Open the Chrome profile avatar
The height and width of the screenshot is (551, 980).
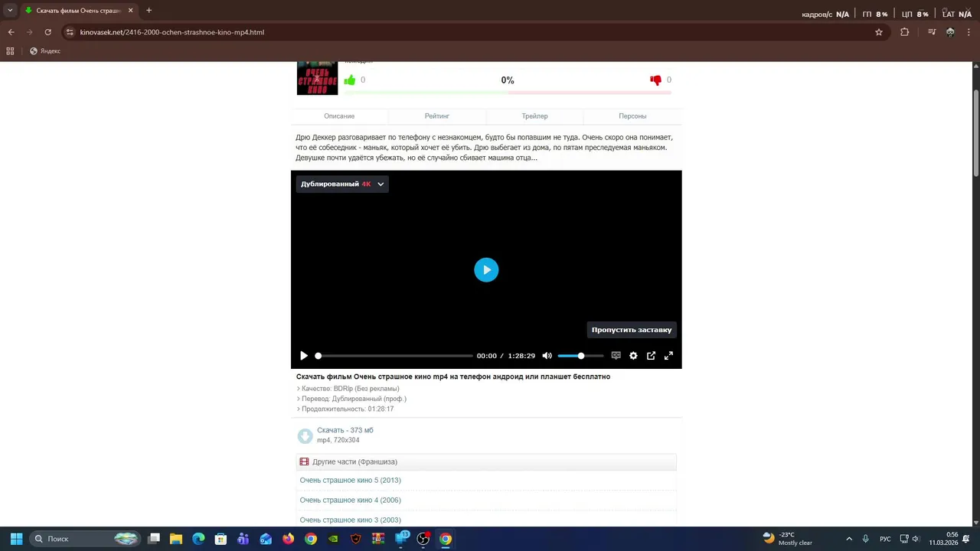(950, 32)
